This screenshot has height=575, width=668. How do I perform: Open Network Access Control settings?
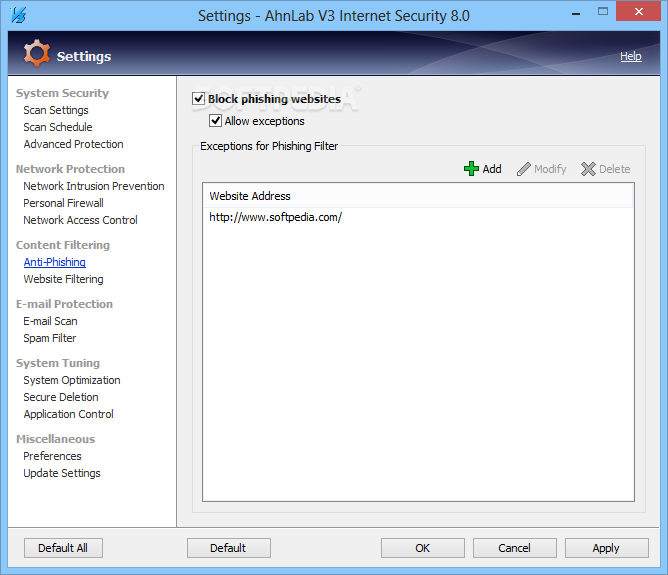(x=81, y=220)
